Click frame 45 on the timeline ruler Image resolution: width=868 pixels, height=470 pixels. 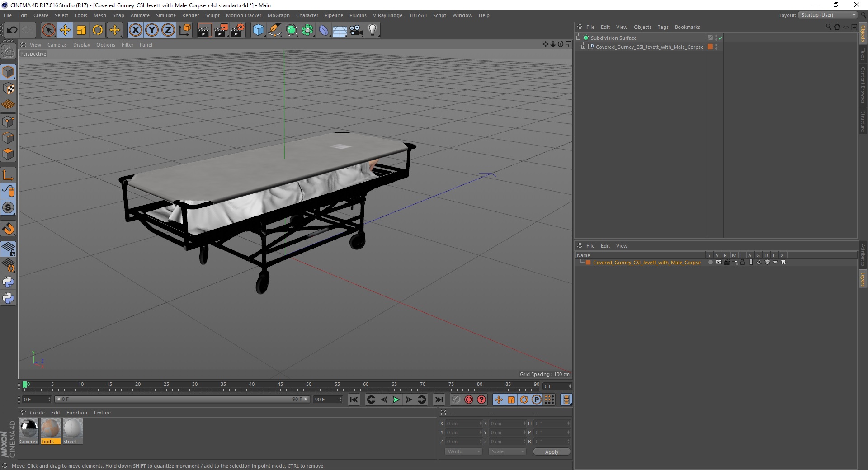click(x=280, y=385)
